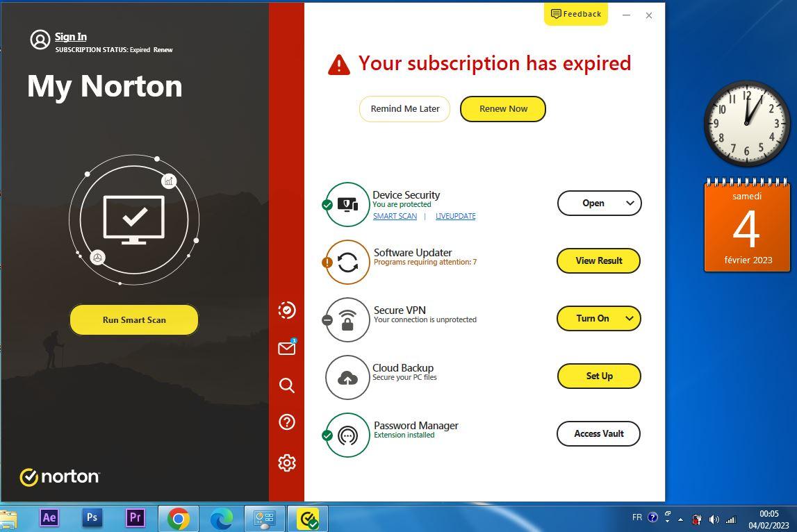Open language bar options menu arrow
797x532 pixels.
point(667,522)
